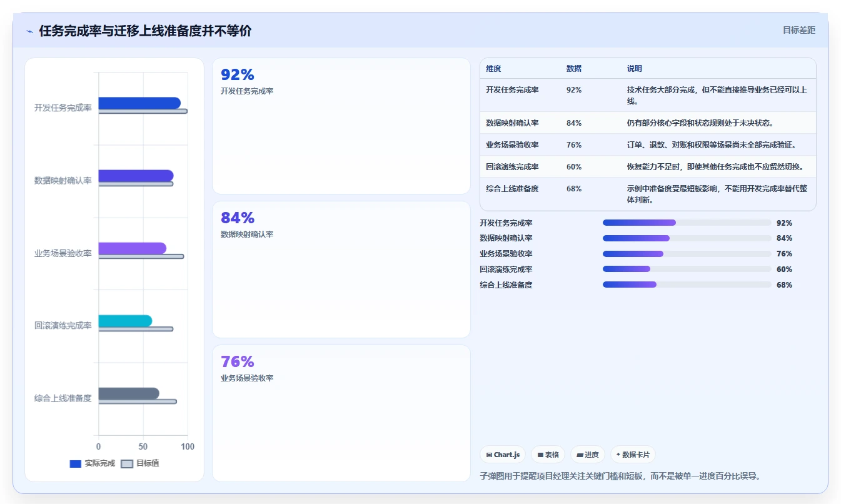Click the purple 业务场景验收率 actual bar in chart
The height and width of the screenshot is (504, 841).
click(133, 248)
